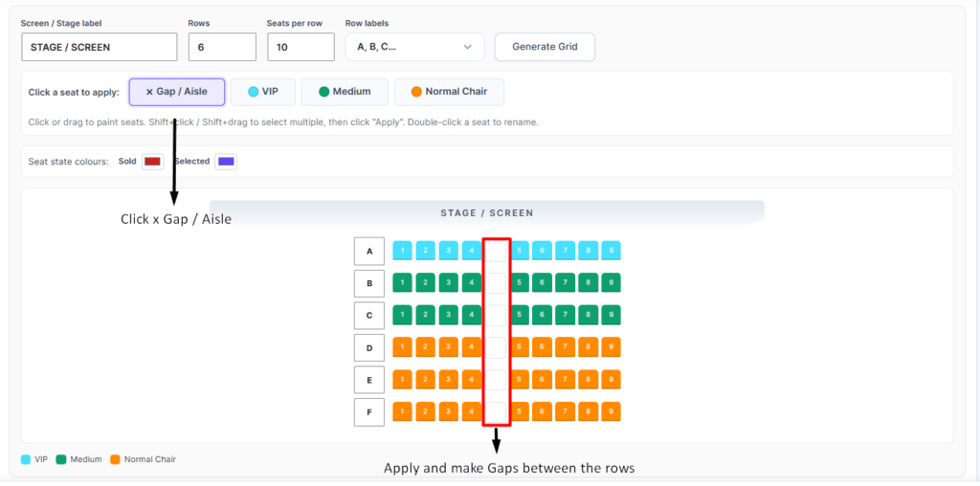Click the Generate Grid button
The width and height of the screenshot is (980, 486).
pyautogui.click(x=545, y=47)
